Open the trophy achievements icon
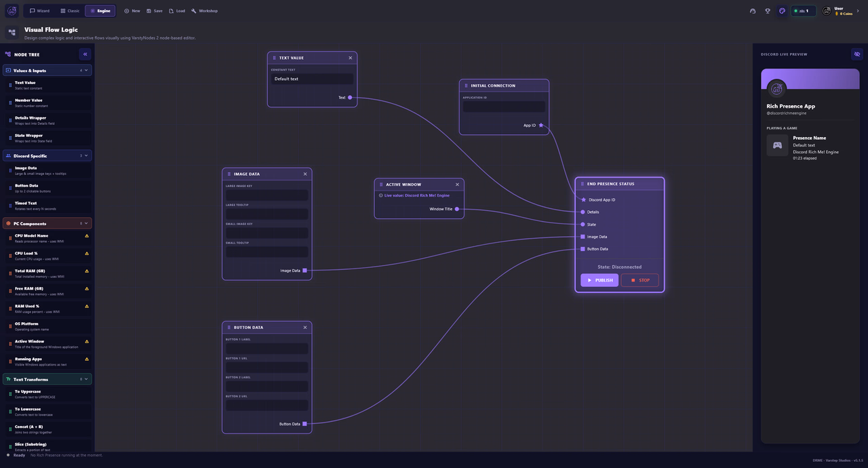The width and height of the screenshot is (868, 468). (x=768, y=11)
